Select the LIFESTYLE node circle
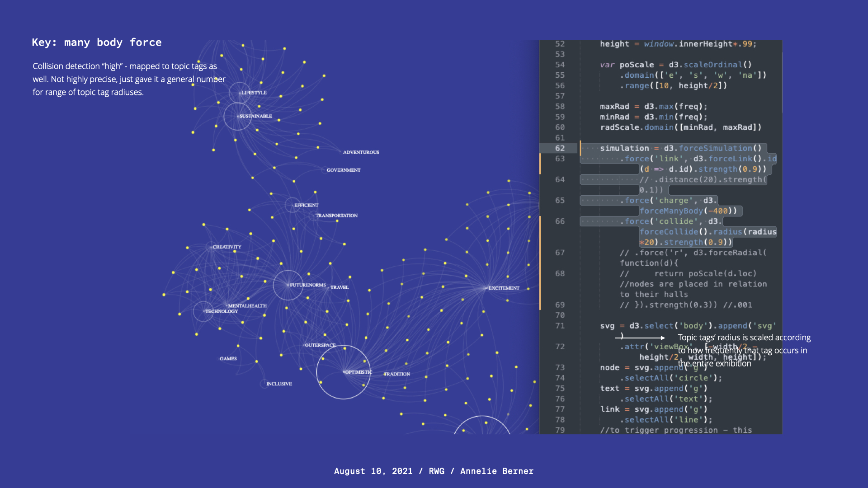The width and height of the screenshot is (868, 488). pos(240,93)
